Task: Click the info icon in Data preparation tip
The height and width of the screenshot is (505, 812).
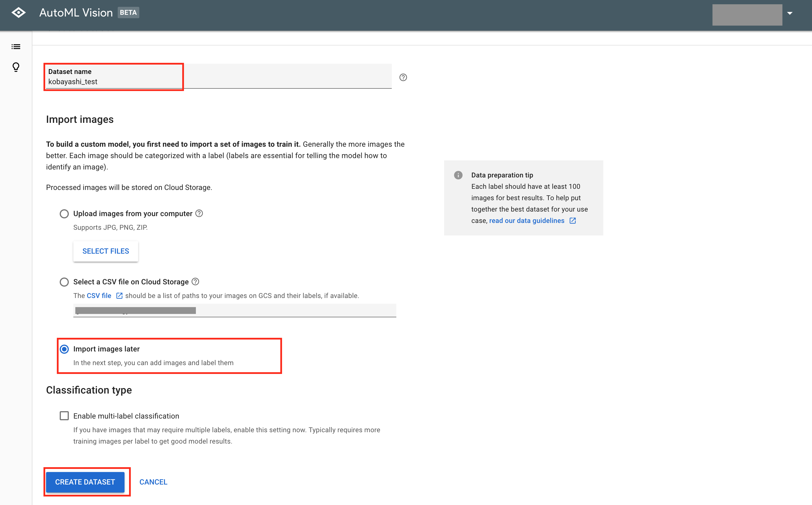Action: tap(458, 175)
